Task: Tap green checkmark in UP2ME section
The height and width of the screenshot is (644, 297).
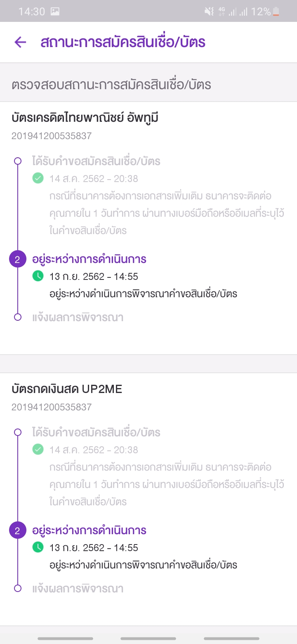Action: (x=38, y=450)
